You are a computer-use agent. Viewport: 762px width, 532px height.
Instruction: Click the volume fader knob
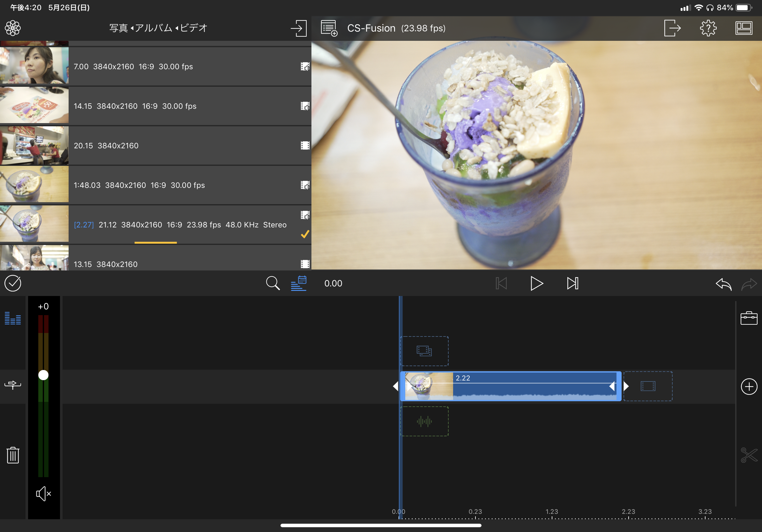43,375
